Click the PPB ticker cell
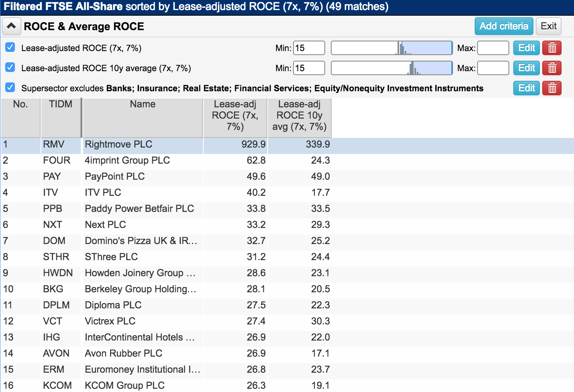Screen dimensions: 574x392 53,209
